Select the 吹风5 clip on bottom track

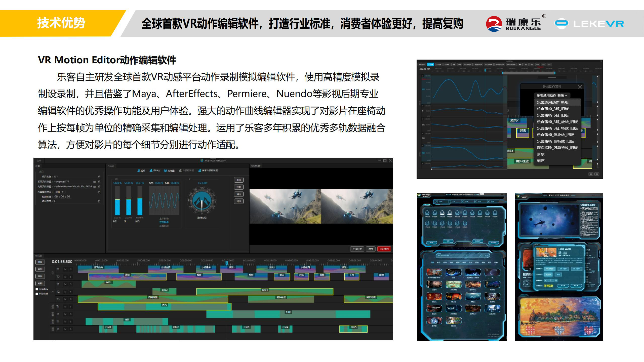pyautogui.click(x=353, y=329)
